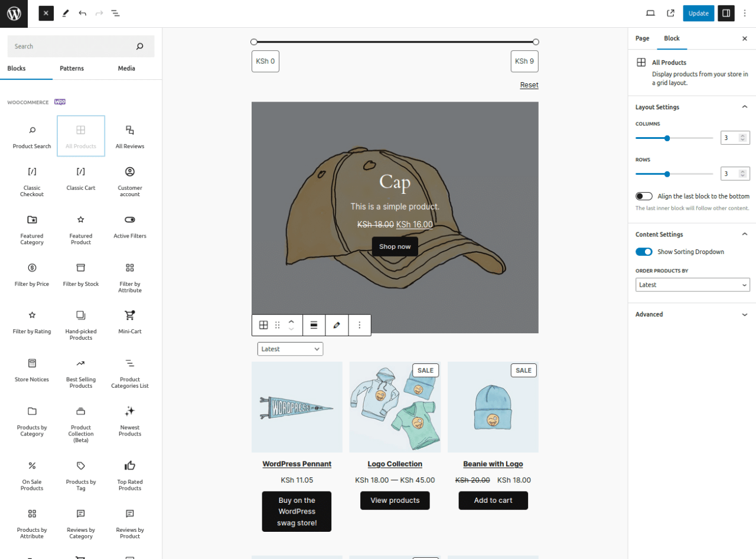This screenshot has height=559, width=756.
Task: Open block options three-dot menu
Action: [x=359, y=325]
